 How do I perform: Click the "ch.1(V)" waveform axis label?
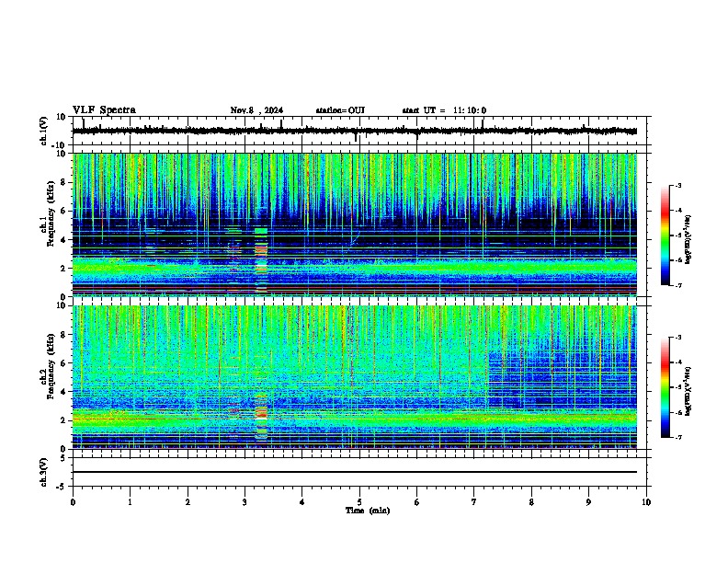click(x=44, y=131)
